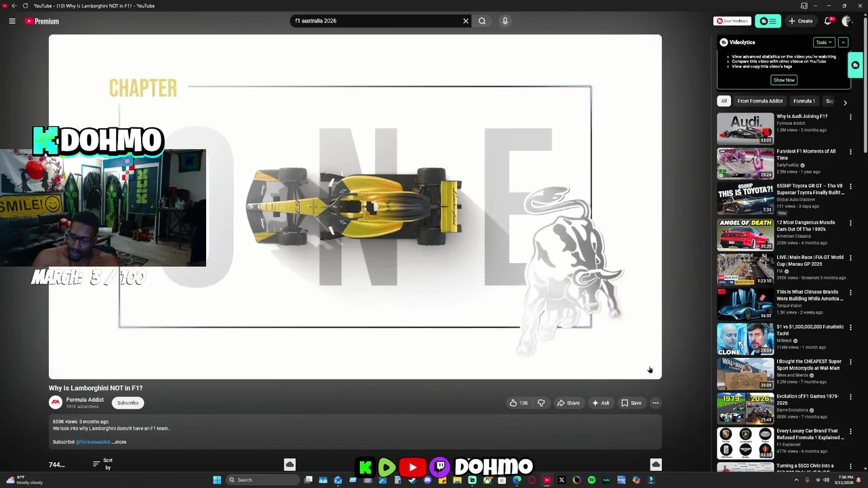Open account avatar menu
868x488 pixels.
coord(847,21)
